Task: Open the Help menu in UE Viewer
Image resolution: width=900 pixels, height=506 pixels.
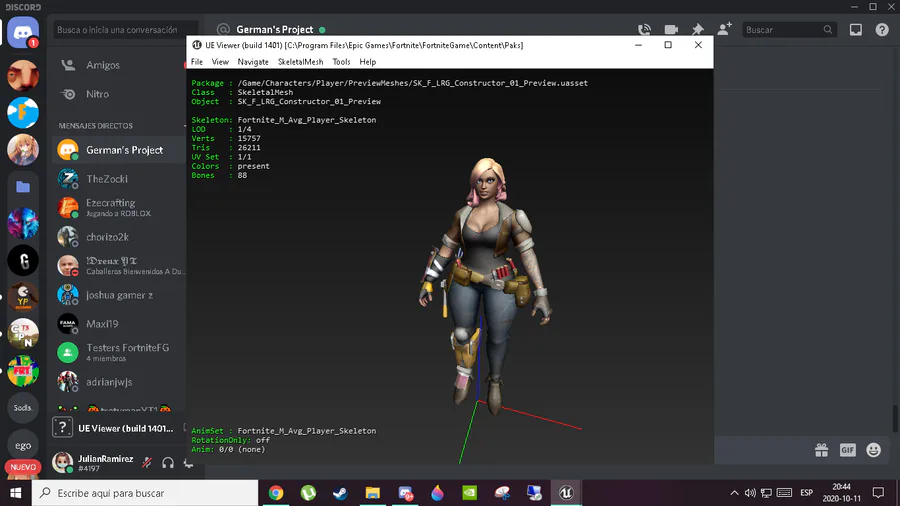Action: click(x=368, y=62)
